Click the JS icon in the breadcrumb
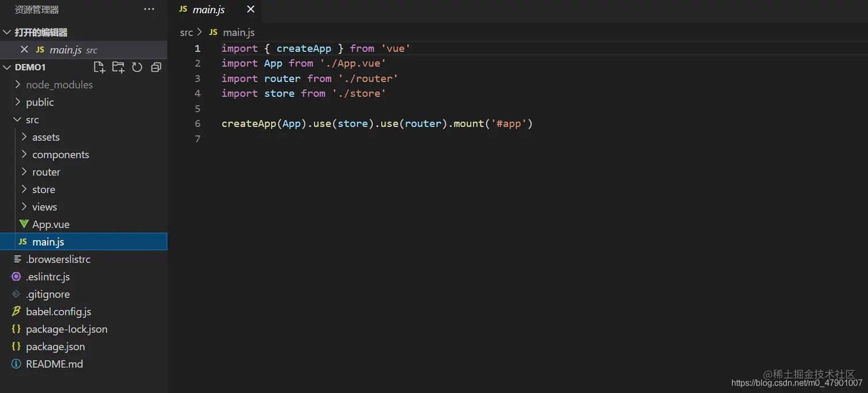Viewport: 868px width, 393px height. coord(214,33)
